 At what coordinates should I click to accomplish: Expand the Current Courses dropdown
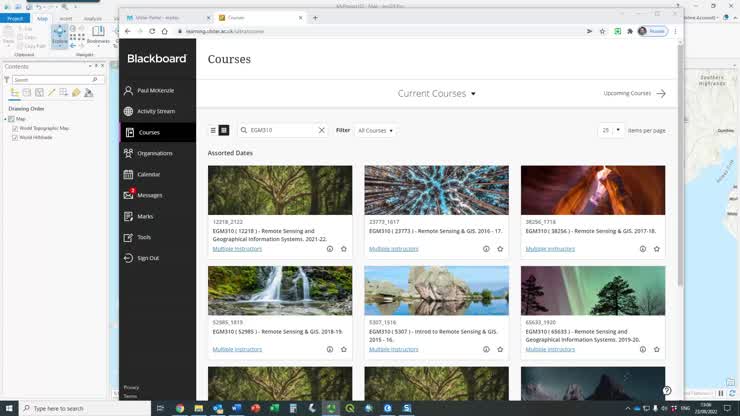437,94
